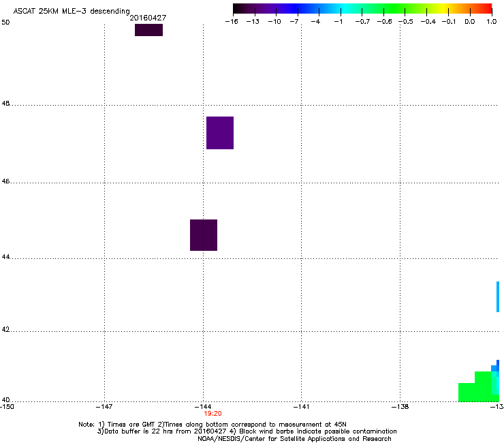This screenshot has width=504, height=443.
Task: Click the -1 colorbar label
Action: 338,22
